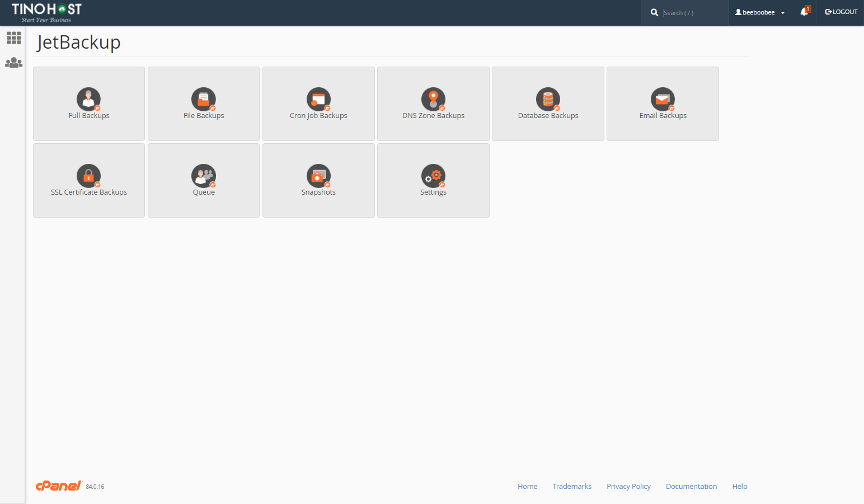Open the File Backups icon
The width and height of the screenshot is (864, 504).
tap(204, 99)
